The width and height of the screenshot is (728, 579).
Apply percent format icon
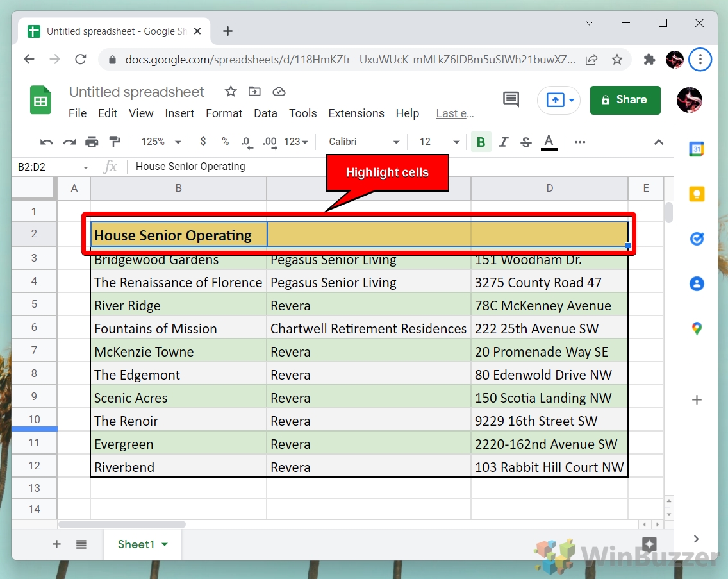click(225, 141)
